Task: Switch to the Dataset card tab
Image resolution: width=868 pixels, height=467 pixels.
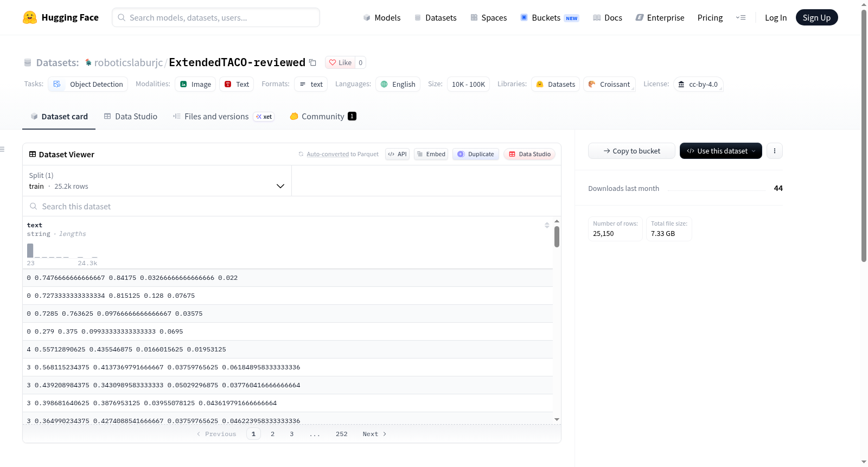Action: [59, 116]
